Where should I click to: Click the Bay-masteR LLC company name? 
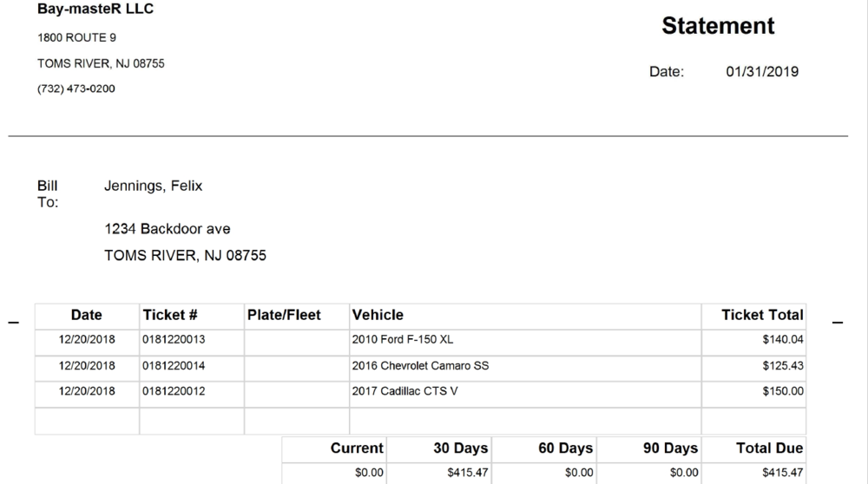click(95, 9)
